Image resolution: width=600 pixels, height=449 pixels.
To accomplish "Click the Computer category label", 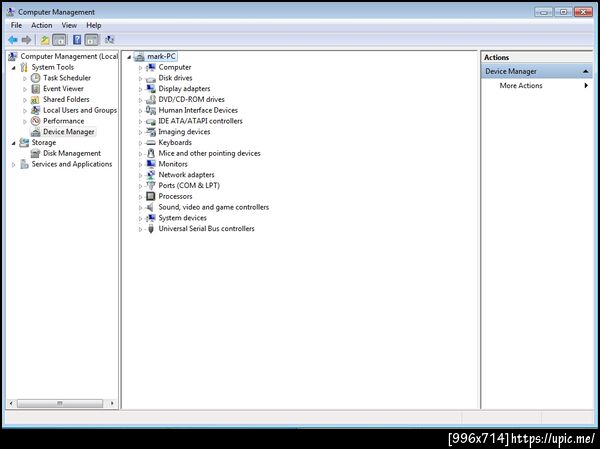I will pyautogui.click(x=175, y=67).
